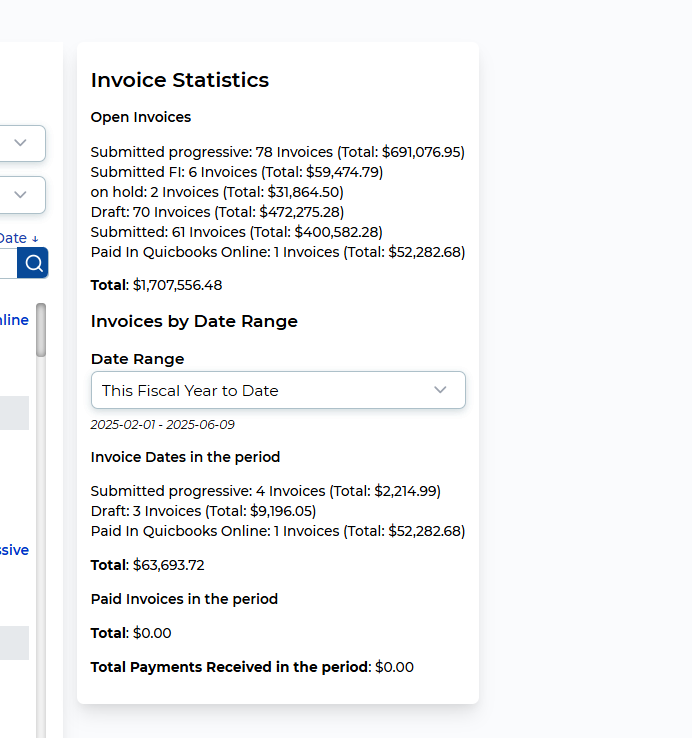
Task: Click the Open Invoices subheading
Action: 141,117
